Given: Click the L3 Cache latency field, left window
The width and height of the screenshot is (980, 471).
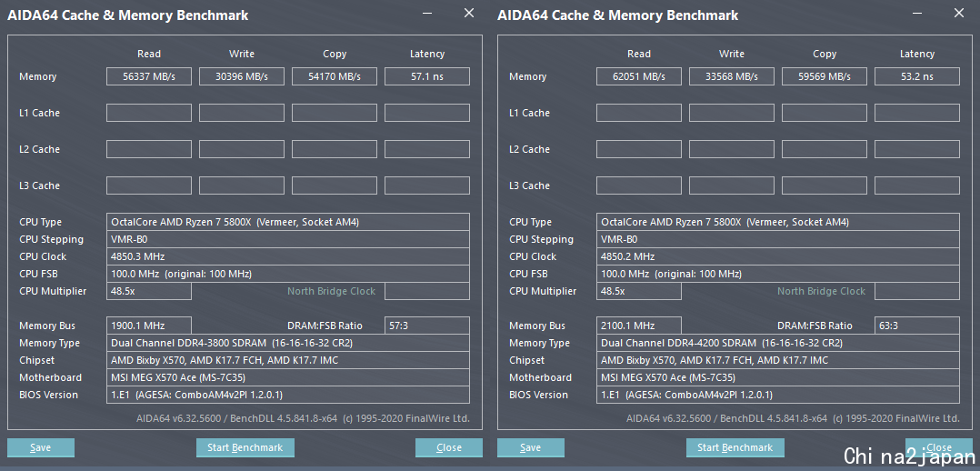Looking at the screenshot, I should tap(427, 185).
